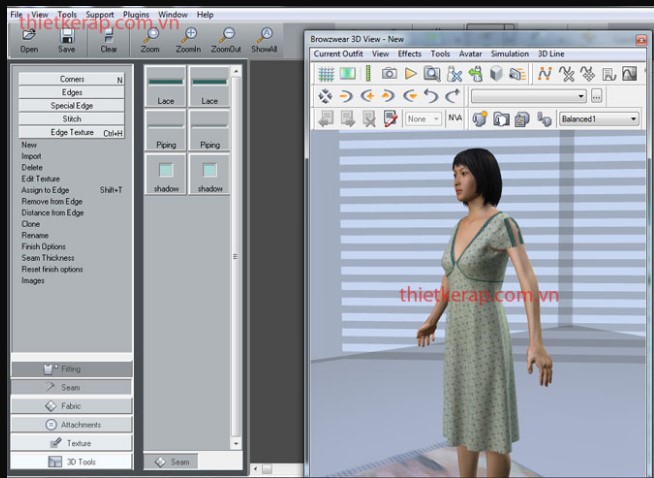The height and width of the screenshot is (478, 654).
Task: Click the linked avatars icon near Balanced1
Action: pos(544,119)
